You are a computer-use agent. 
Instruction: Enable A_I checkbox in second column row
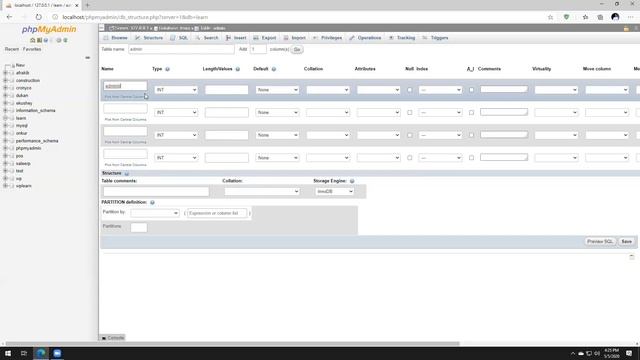(471, 113)
